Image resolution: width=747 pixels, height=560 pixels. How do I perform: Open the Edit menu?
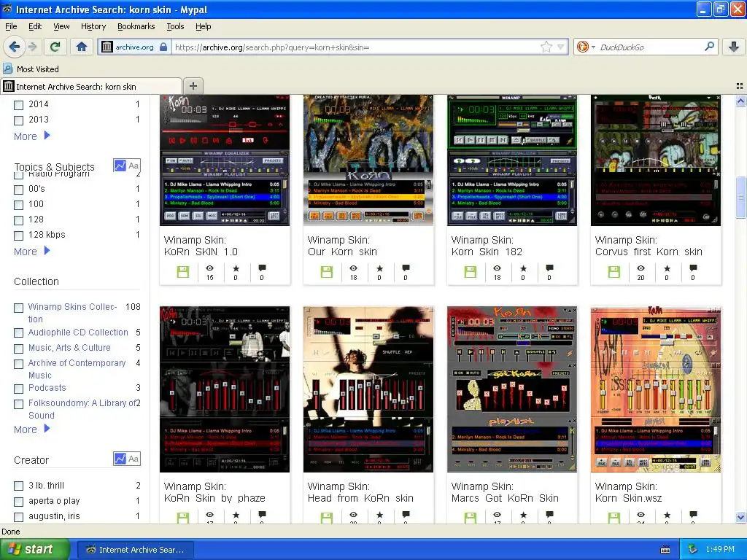(x=35, y=26)
